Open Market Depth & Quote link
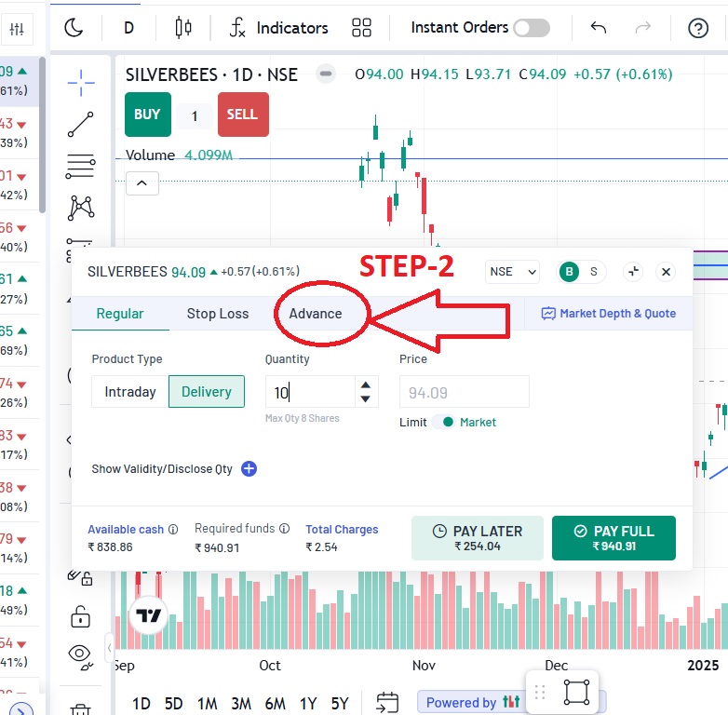The width and height of the screenshot is (728, 715). [609, 314]
